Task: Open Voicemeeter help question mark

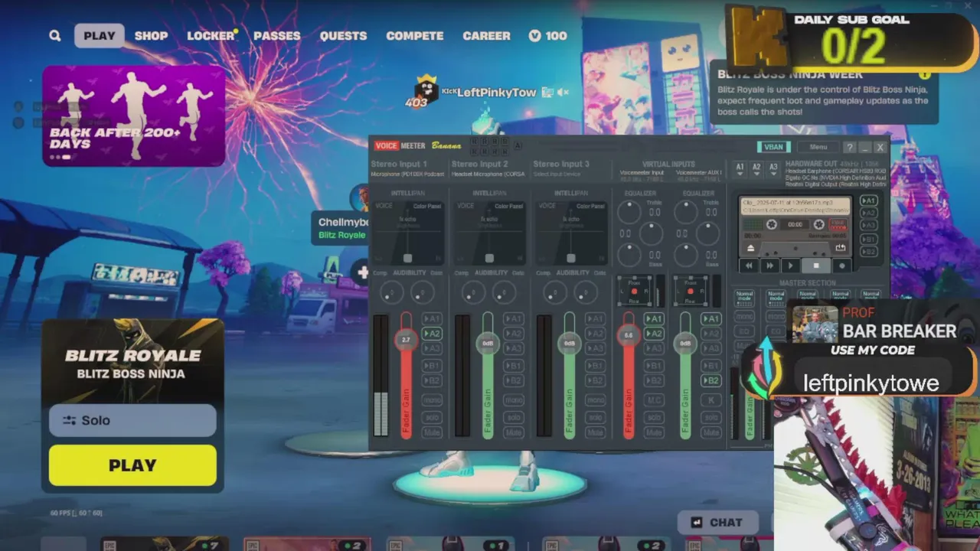Action: (x=850, y=147)
